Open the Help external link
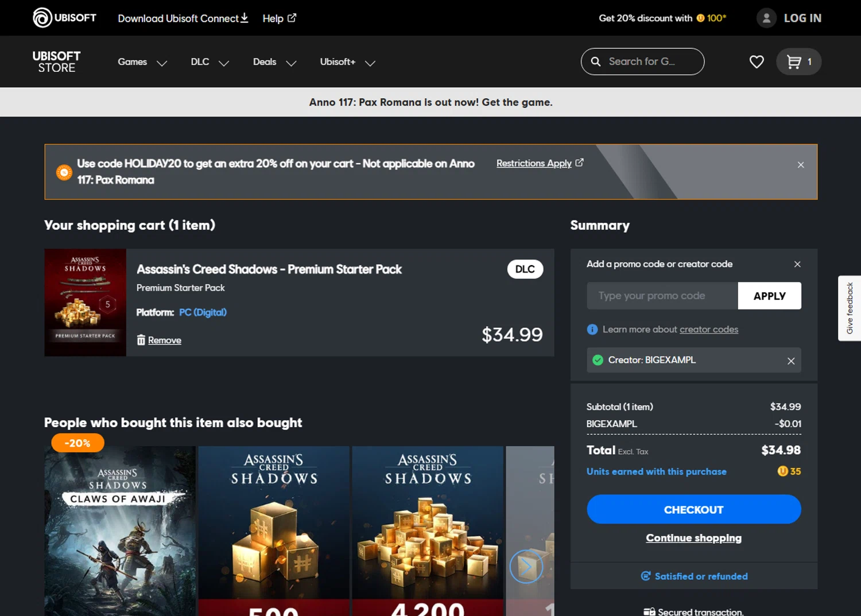The height and width of the screenshot is (616, 861). point(279,18)
